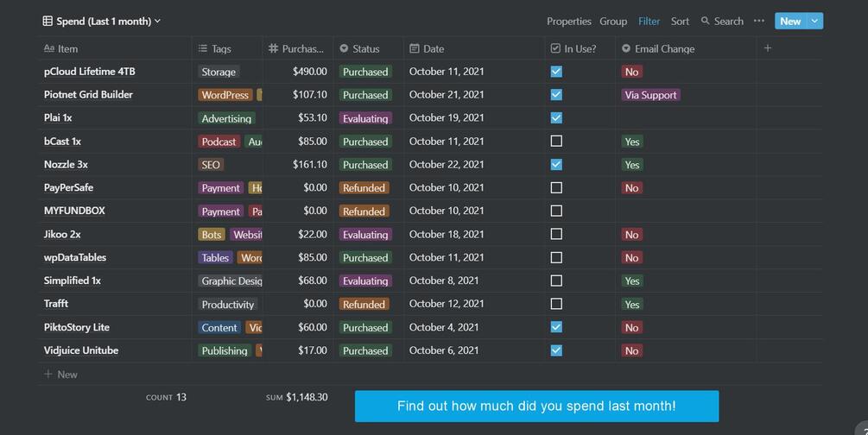Click the Content tag on PiktoStory row

[x=219, y=328]
